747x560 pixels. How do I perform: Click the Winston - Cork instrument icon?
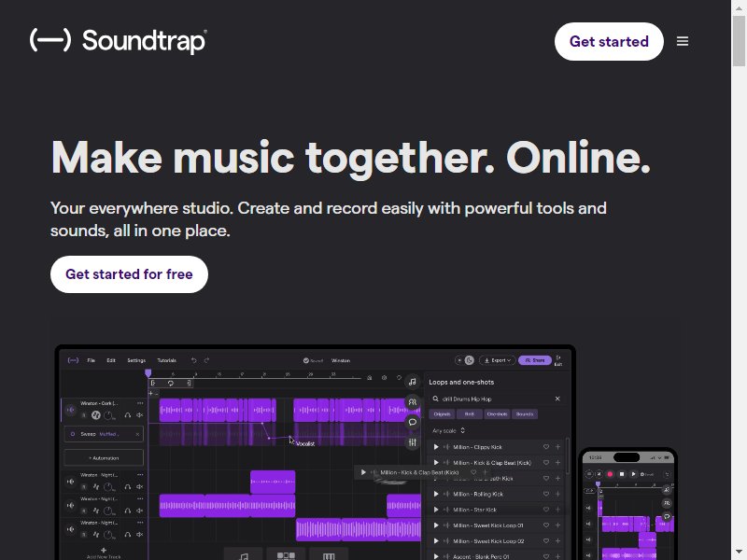click(x=71, y=410)
